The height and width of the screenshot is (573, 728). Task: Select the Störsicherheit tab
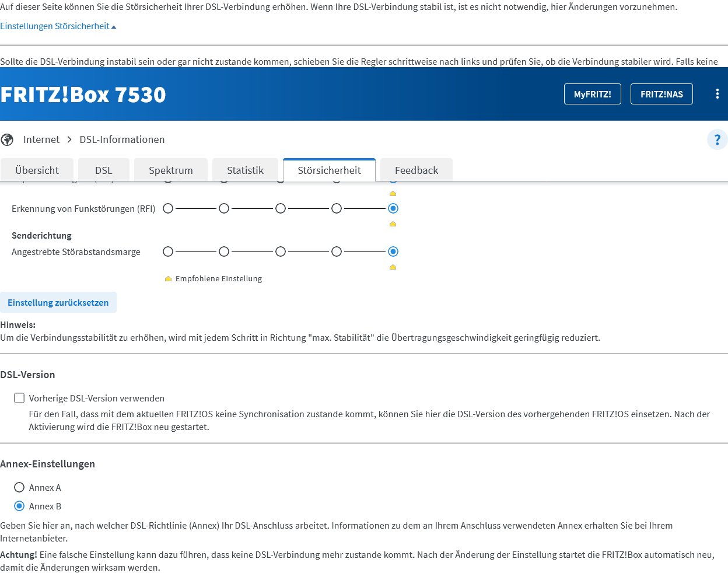pyautogui.click(x=329, y=170)
